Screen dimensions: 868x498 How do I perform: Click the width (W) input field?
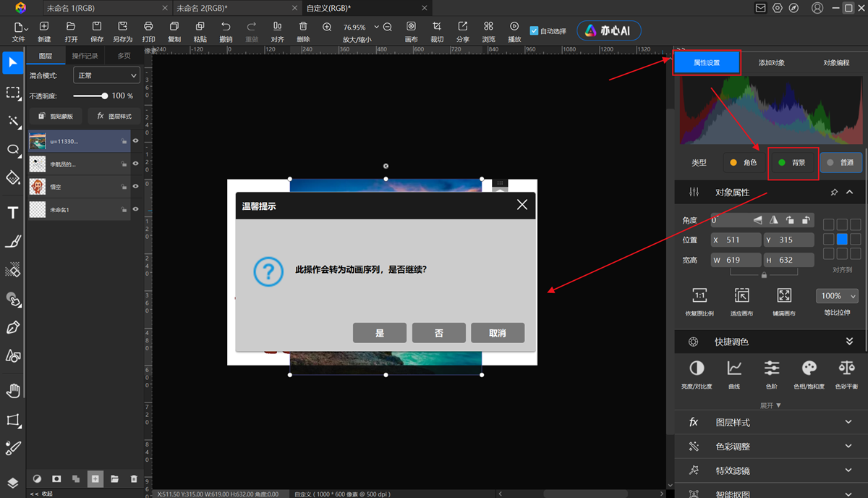[x=736, y=260]
